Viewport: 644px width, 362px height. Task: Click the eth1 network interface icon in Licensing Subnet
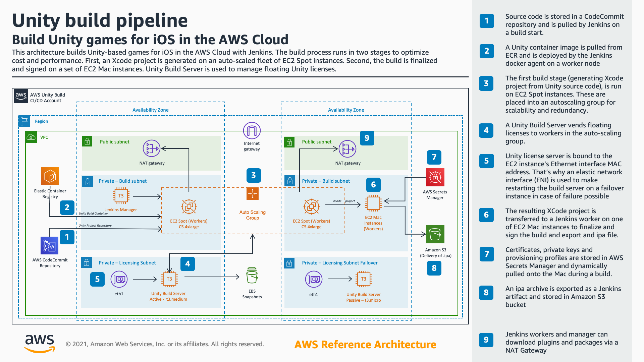click(x=119, y=279)
